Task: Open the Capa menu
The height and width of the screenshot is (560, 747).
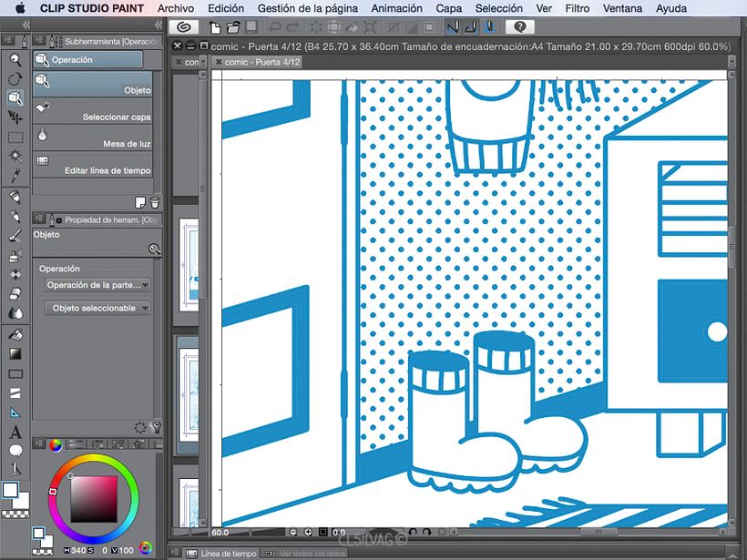Action: 449,8
